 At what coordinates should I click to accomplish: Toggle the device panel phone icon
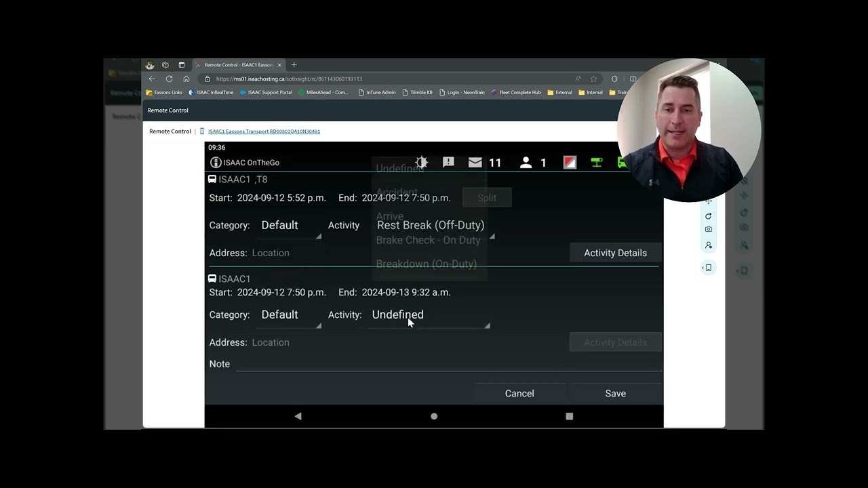708,268
